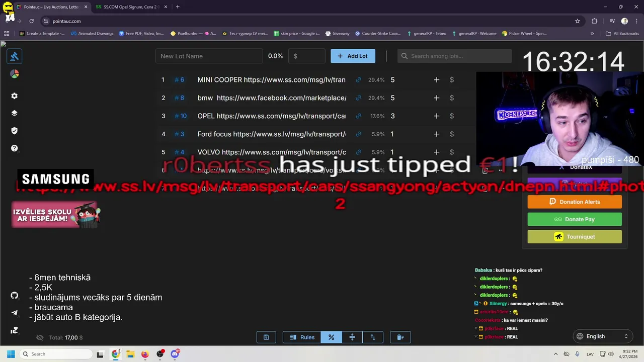The image size is (644, 362).
Task: Focus Search among lots field
Action: (454, 56)
